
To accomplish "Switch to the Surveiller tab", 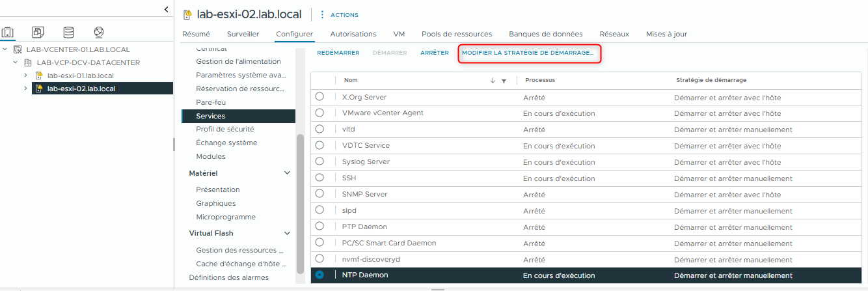I will coord(243,34).
